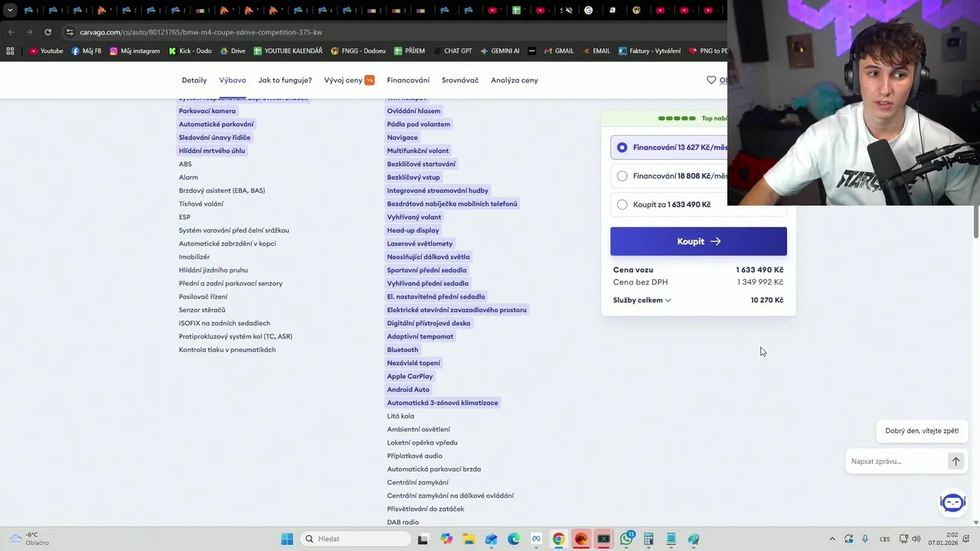Screen dimensions: 980x551
Task: Click the Tísňové volání list item
Action: [201, 204]
